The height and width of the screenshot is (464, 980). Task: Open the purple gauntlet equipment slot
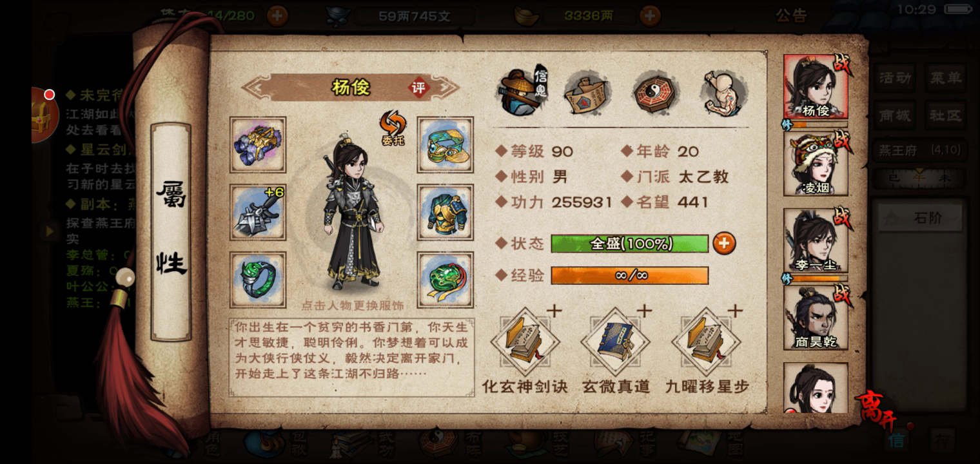click(x=258, y=144)
